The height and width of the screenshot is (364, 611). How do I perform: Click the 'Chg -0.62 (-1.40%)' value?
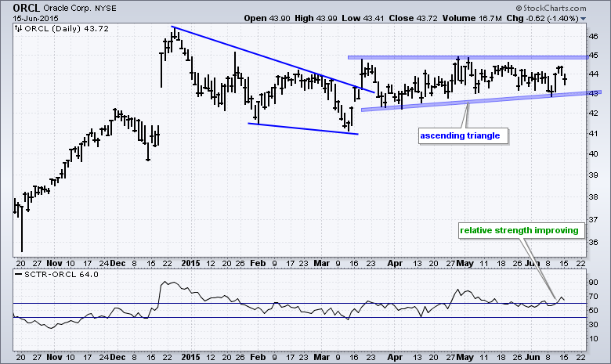coord(542,18)
